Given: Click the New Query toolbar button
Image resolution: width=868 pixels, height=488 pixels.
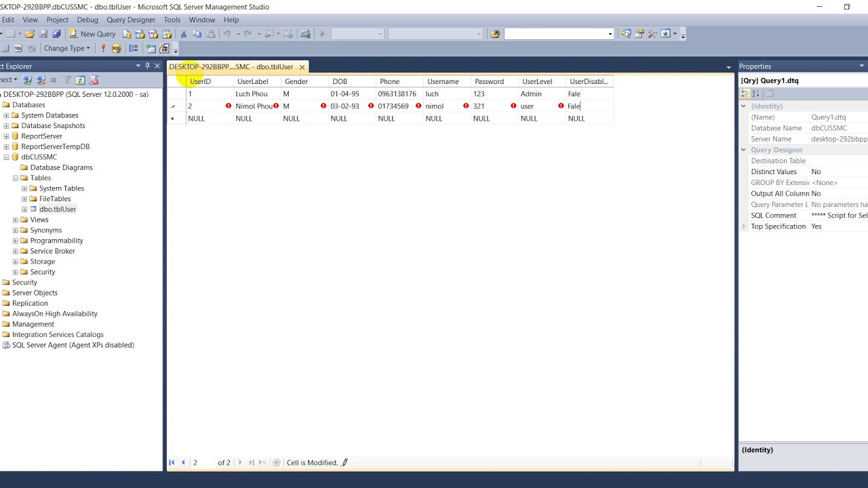Looking at the screenshot, I should tap(92, 34).
